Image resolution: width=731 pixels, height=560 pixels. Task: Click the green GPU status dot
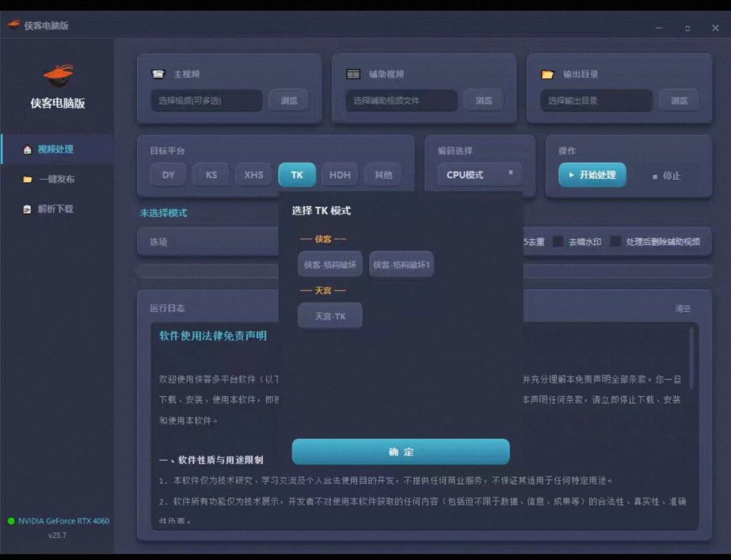(x=11, y=521)
